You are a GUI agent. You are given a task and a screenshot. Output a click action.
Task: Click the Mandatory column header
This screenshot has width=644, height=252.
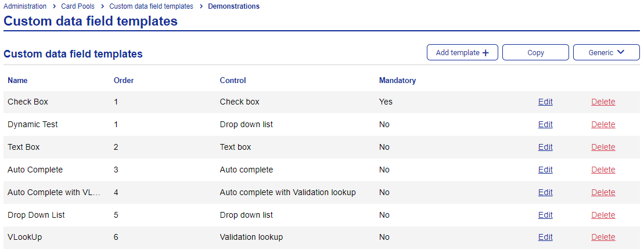tap(397, 81)
